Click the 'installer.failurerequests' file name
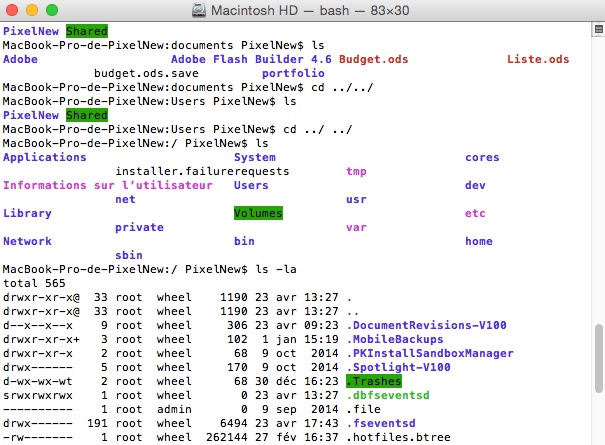The width and height of the screenshot is (605, 445). [x=202, y=171]
